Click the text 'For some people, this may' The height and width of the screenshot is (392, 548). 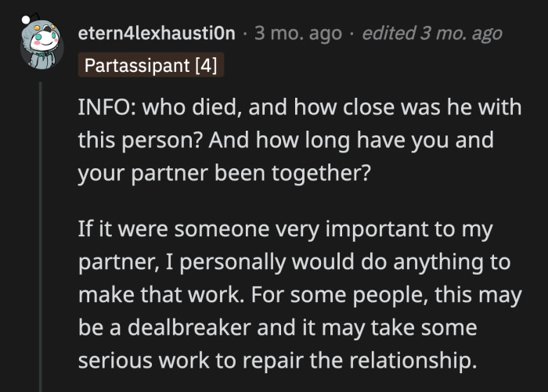[386, 295]
